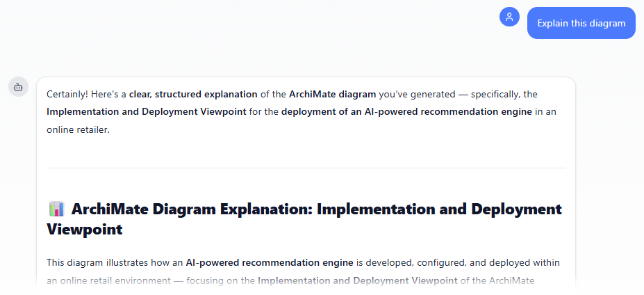Viewport: 644px width, 295px height.
Task: Click bold "ArchiMate diagram" in the intro paragraph
Action: coord(332,94)
